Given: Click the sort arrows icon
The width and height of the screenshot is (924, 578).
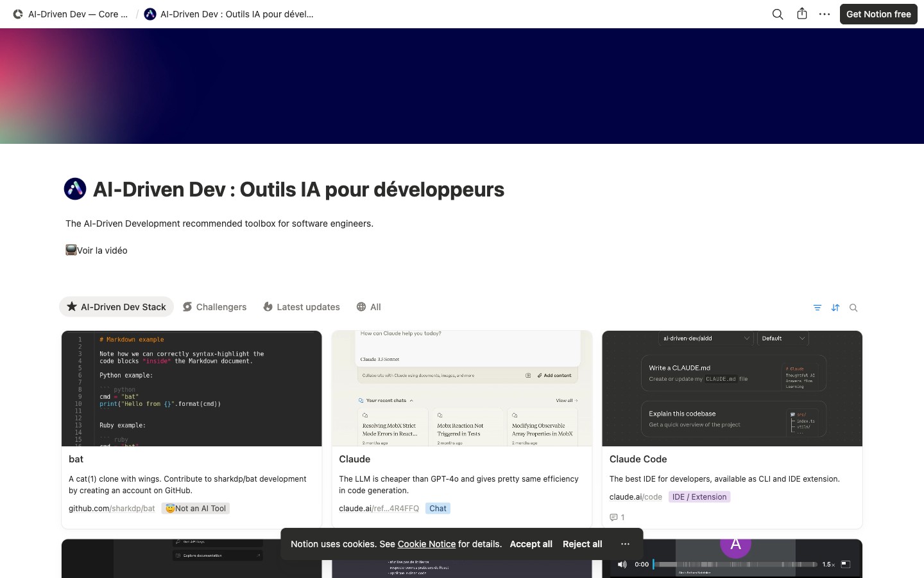Looking at the screenshot, I should 835,308.
